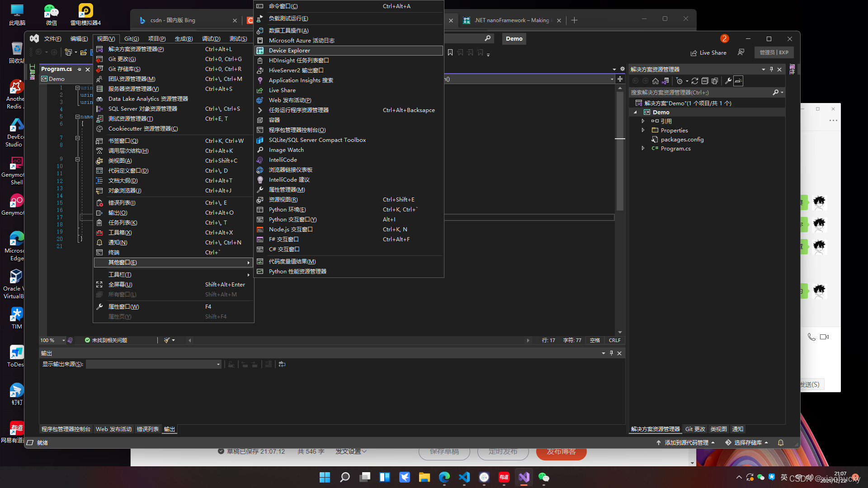Enable Show All Files in Solution Explorer
Viewport: 868px width, 488px height.
coord(715,81)
